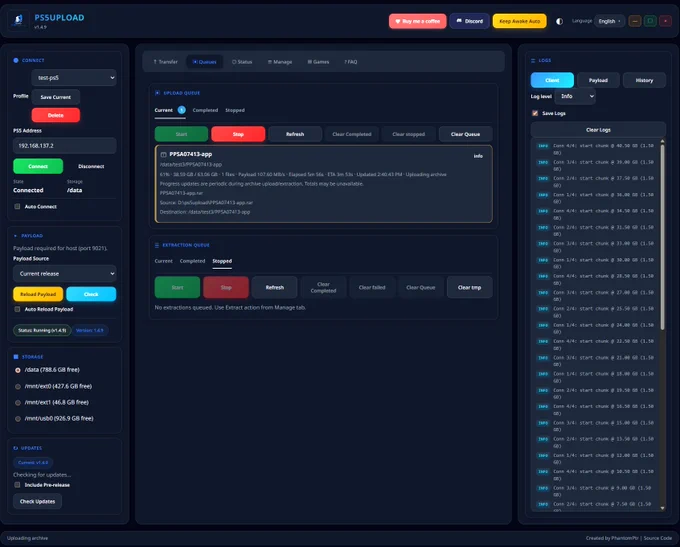
Task: Click the Extraction Queue section icon
Action: click(157, 245)
